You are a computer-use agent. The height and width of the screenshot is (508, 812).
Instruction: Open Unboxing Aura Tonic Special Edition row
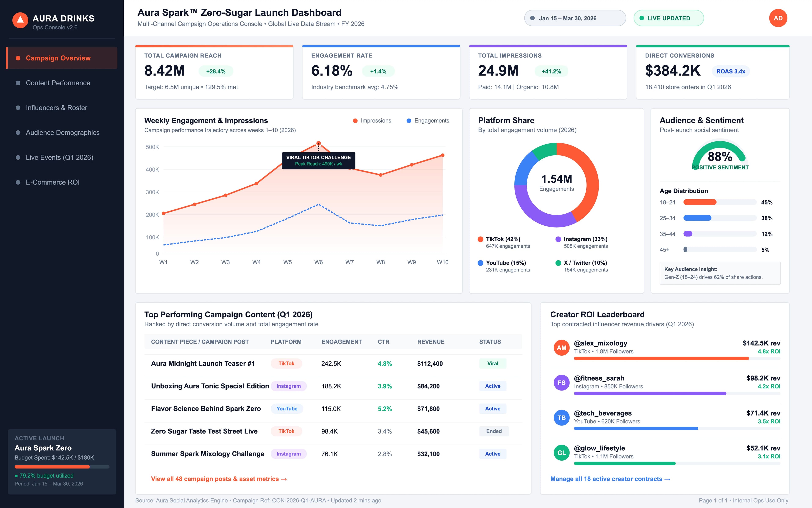[x=333, y=386]
